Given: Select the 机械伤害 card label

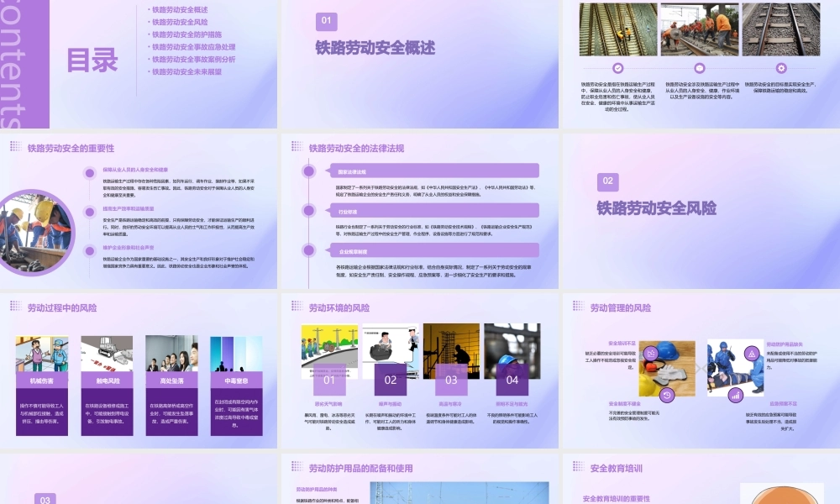Looking at the screenshot, I should (42, 381).
